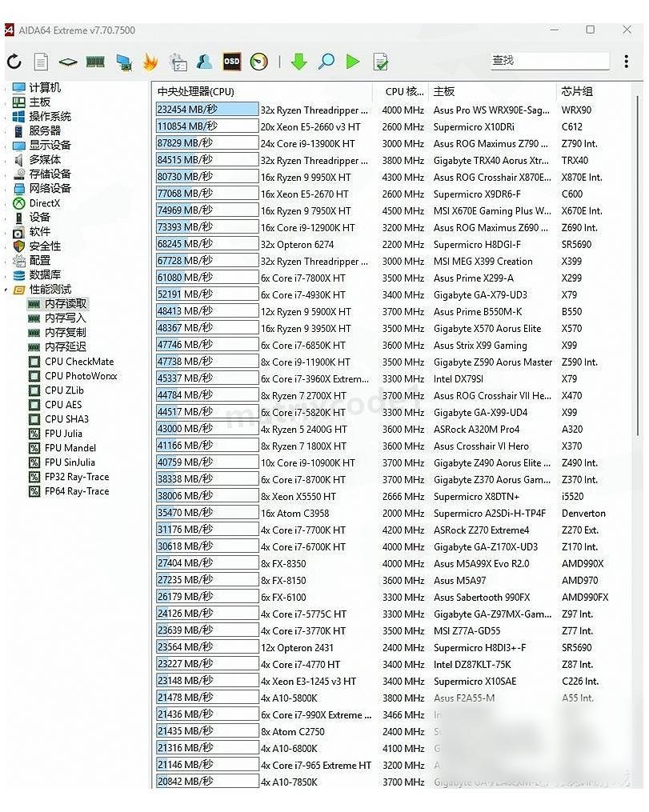
Task: Toggle the OSD panel icon
Action: (x=231, y=62)
